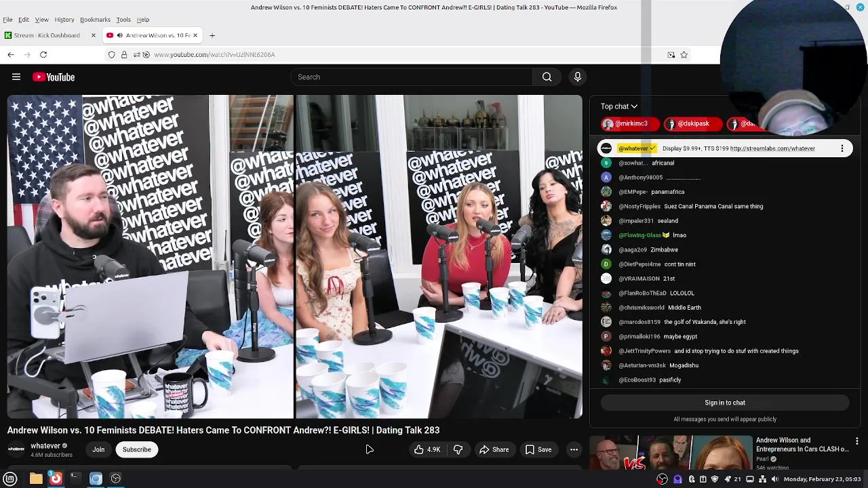Like the video showing 4.9K likes
This screenshot has height=488, width=868.
pos(427,449)
